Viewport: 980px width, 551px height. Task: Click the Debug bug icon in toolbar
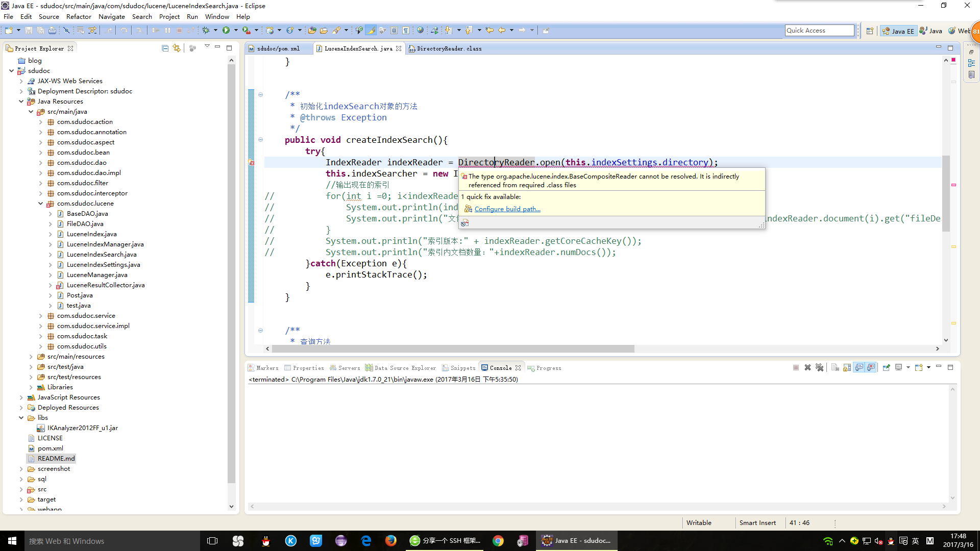point(206,31)
